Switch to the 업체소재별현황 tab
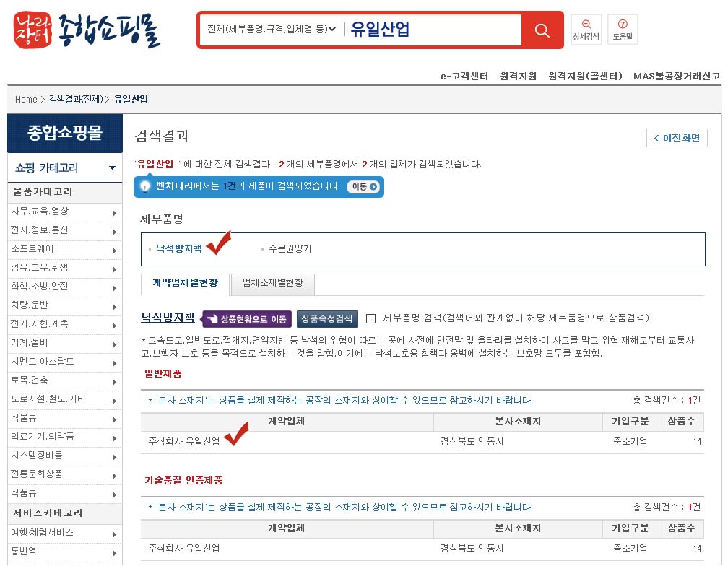This screenshot has height=566, width=728. pyautogui.click(x=273, y=284)
